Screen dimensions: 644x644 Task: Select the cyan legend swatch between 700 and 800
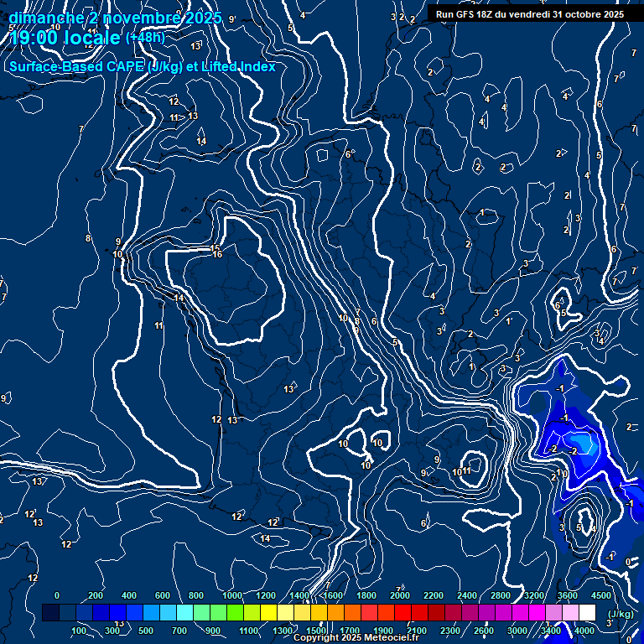(x=184, y=612)
